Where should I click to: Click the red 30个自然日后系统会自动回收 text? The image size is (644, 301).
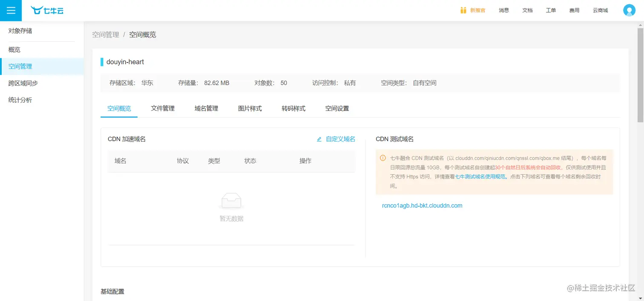(529, 168)
